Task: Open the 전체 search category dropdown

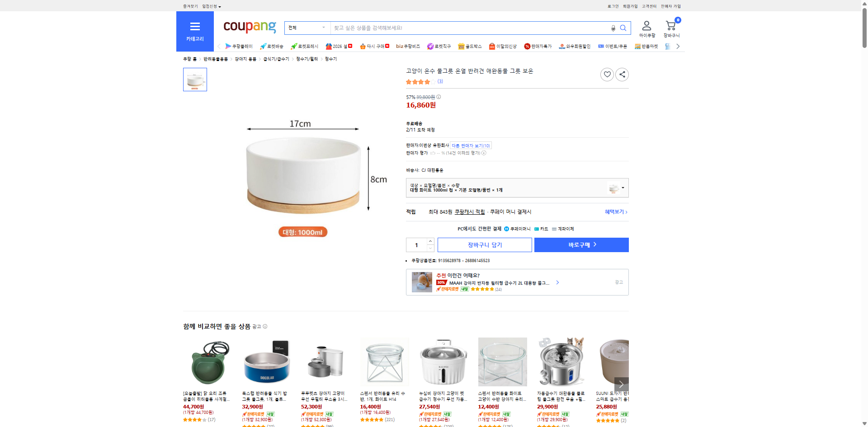Action: pyautogui.click(x=307, y=28)
